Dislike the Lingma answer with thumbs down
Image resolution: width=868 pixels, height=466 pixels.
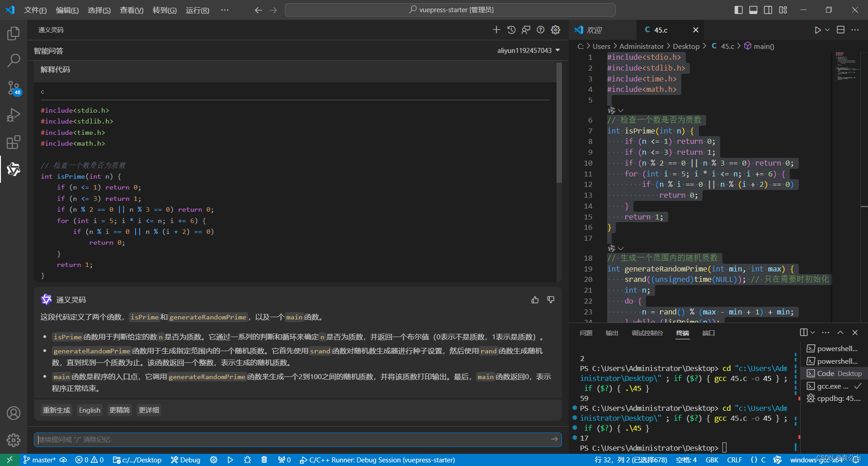[551, 300]
